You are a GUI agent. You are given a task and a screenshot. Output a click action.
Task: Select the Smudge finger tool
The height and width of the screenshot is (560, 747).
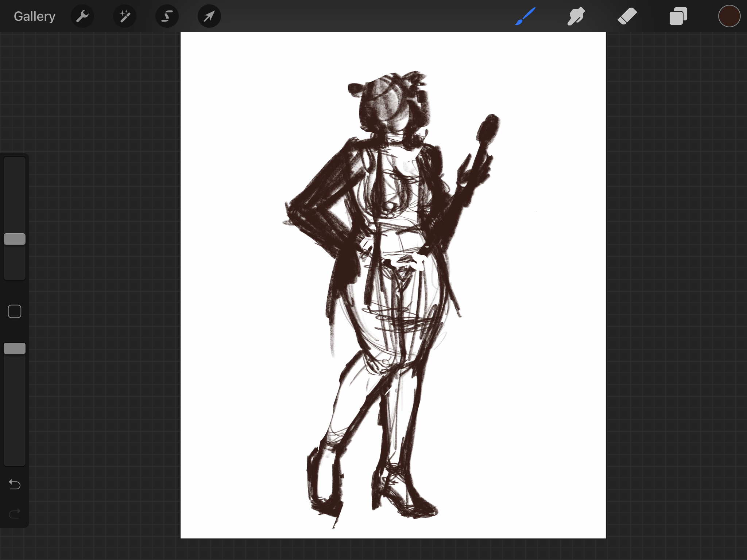(x=576, y=16)
